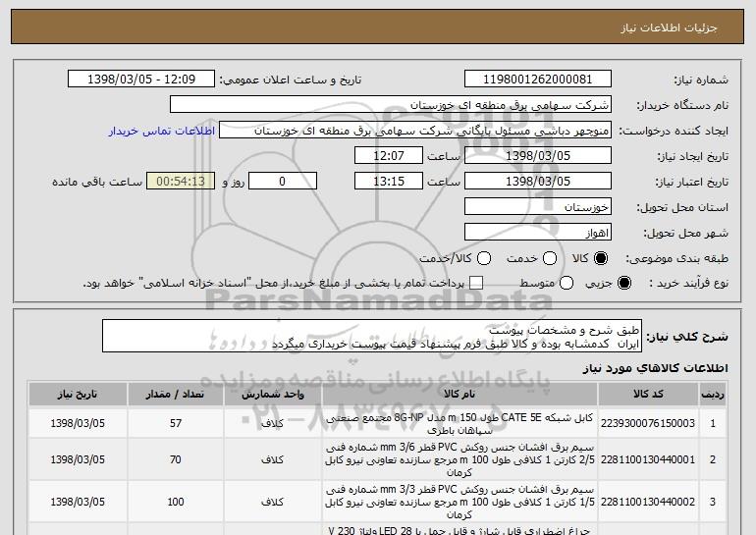
Task: Select the جزیی purchase type radio
Action: point(623,283)
